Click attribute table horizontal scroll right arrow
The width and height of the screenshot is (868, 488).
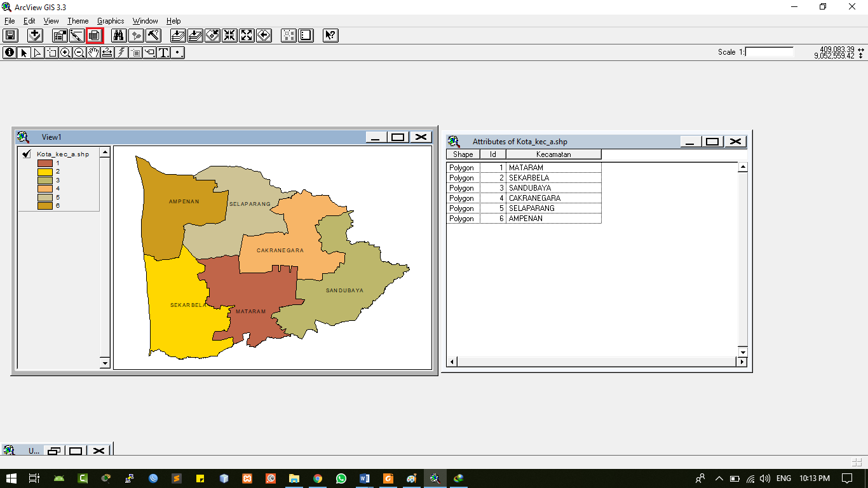[742, 362]
